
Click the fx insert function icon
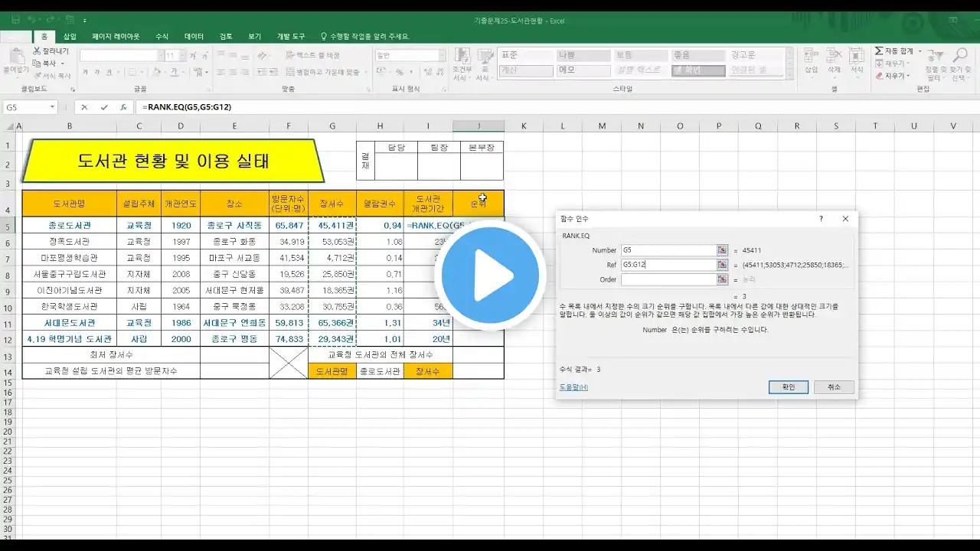pyautogui.click(x=123, y=108)
